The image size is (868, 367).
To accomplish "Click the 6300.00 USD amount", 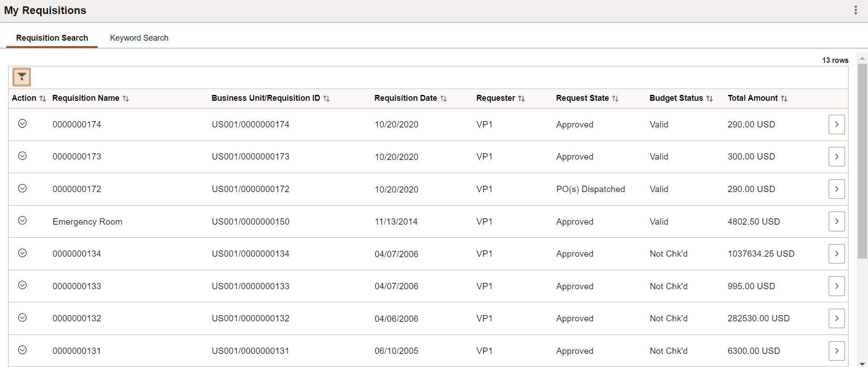I will (754, 351).
